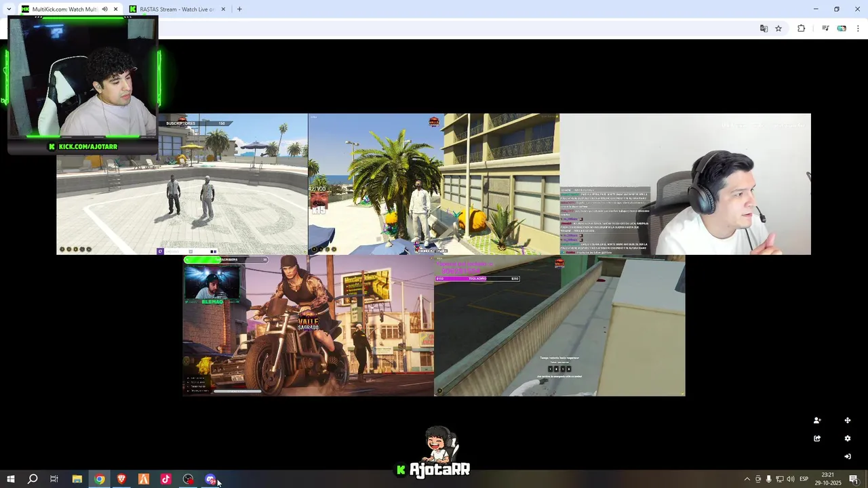Expand the tab search dropdown arrow
Screen dimensions: 868x488
tap(9, 9)
